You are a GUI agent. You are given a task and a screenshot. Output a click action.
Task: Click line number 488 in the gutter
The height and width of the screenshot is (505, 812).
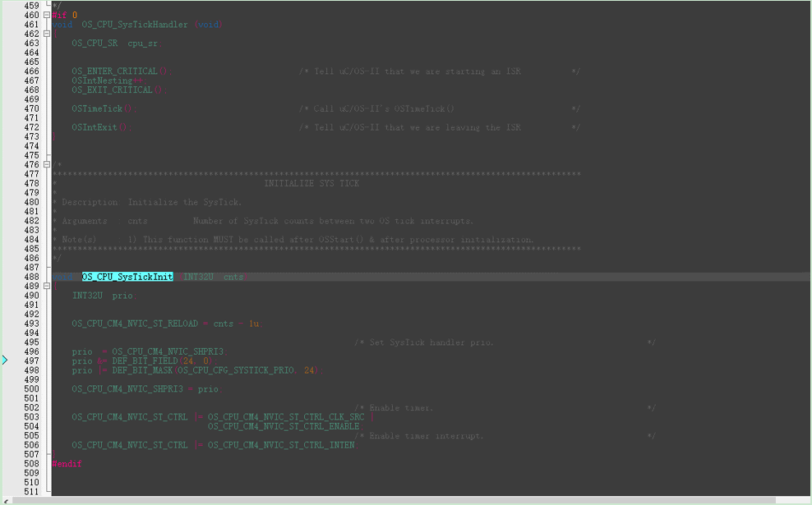tap(31, 277)
